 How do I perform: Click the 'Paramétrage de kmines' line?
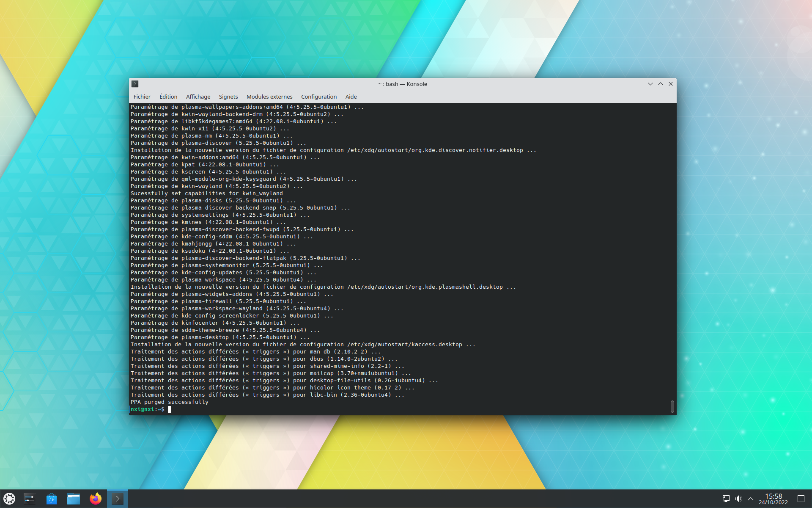tap(208, 222)
